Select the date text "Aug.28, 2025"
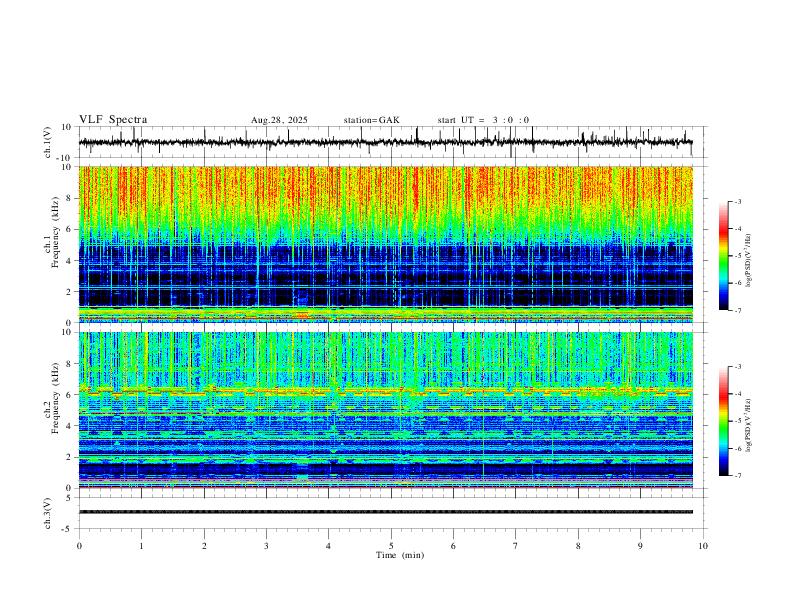The width and height of the screenshot is (792, 612). click(279, 120)
